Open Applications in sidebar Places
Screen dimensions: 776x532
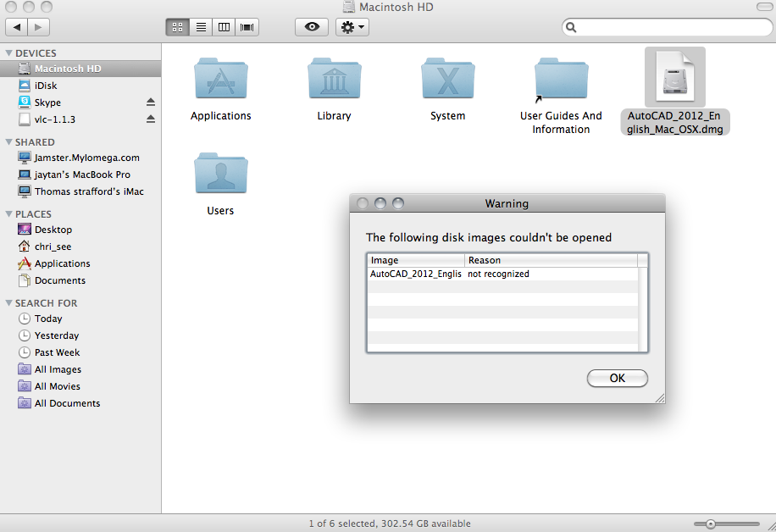(x=80, y=263)
